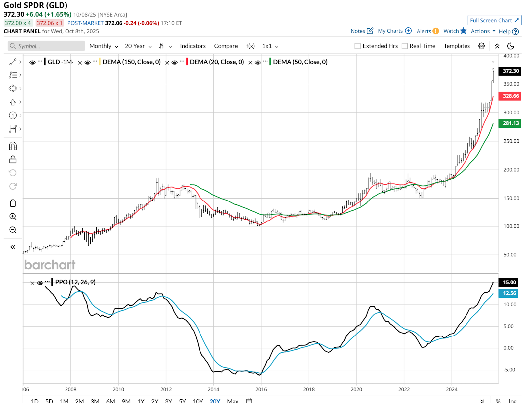
Task: Open PPO more options menu
Action: (47, 282)
